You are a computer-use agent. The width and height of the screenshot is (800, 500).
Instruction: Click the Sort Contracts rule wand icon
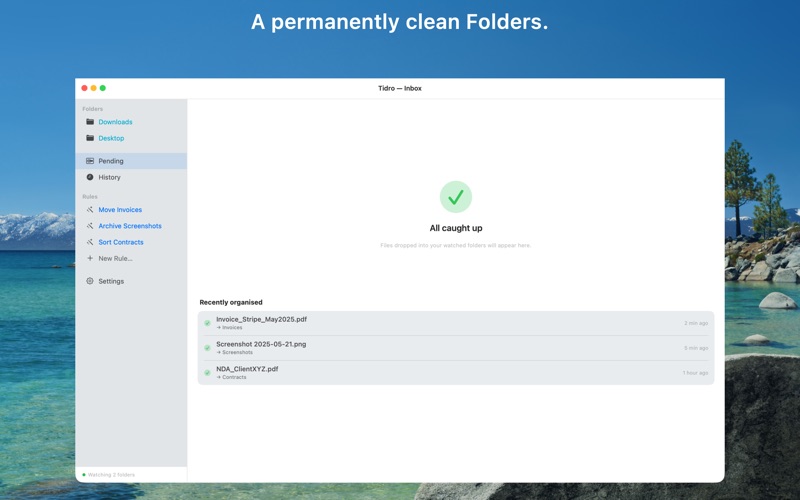(x=90, y=242)
